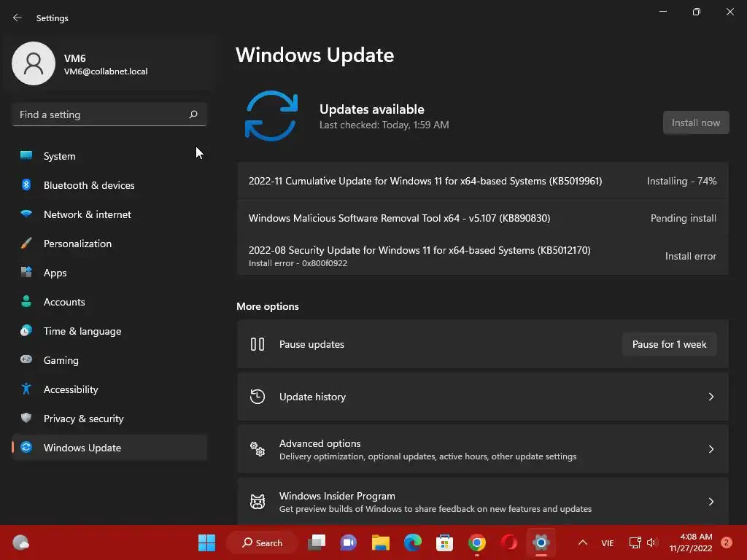Select Privacy & security

(109, 419)
